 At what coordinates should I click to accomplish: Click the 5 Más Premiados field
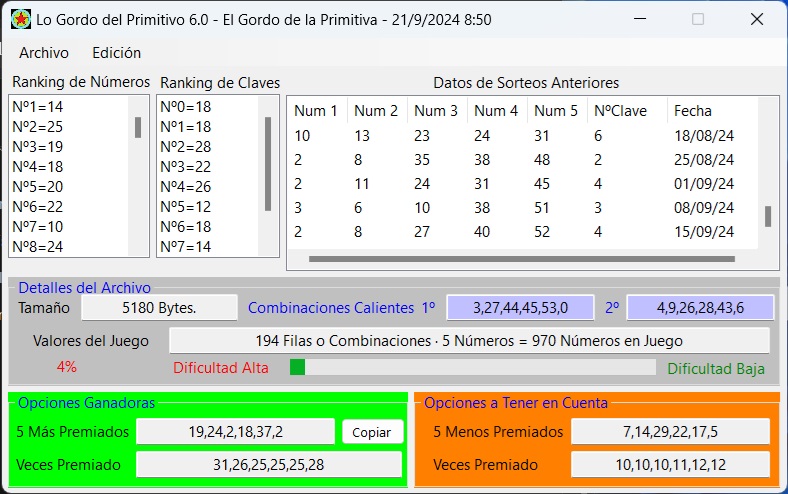click(x=235, y=432)
